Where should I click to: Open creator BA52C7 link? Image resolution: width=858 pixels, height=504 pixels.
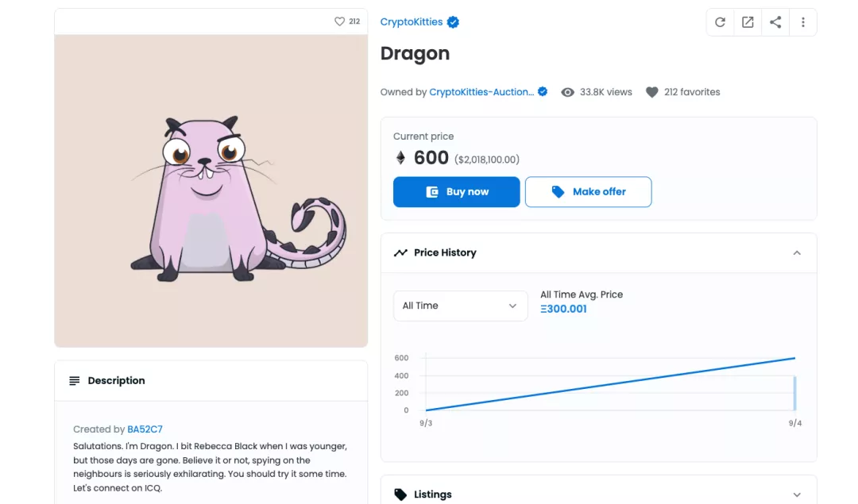[145, 429]
